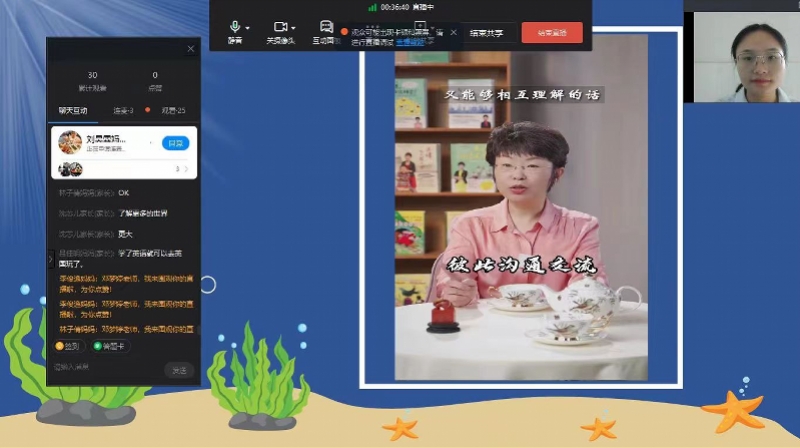Click the blue button in the connected-user card
The height and width of the screenshot is (448, 800).
pos(176,143)
